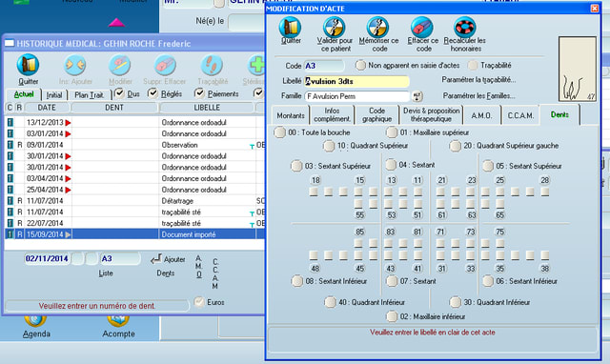Open the Famille dropdown button

click(x=417, y=96)
